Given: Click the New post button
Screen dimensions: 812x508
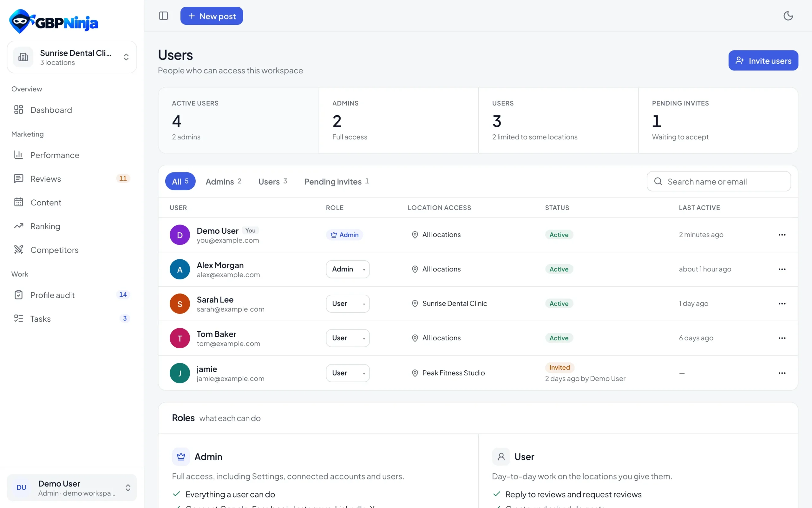Looking at the screenshot, I should coord(211,16).
